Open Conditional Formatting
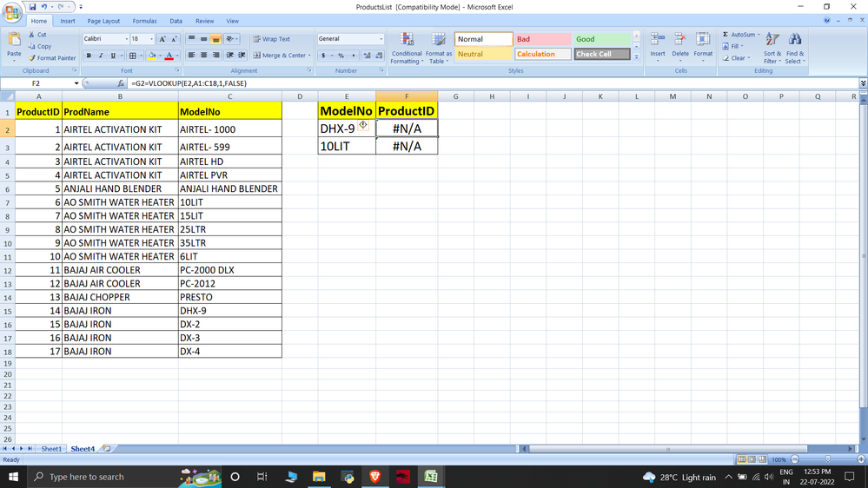The height and width of the screenshot is (488, 868). [x=407, y=48]
